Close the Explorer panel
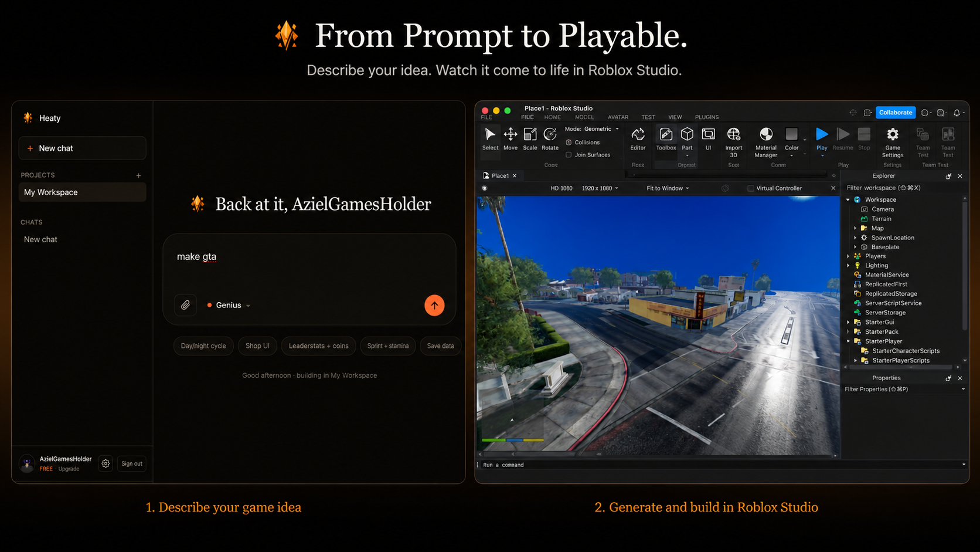Viewport: 980px width, 552px height. click(960, 176)
